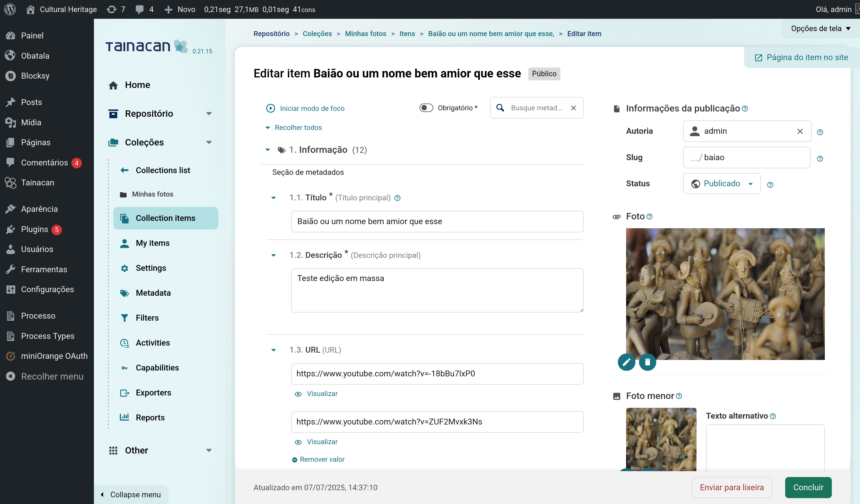
Task: Expand the Repositório menu arrow
Action: (209, 114)
